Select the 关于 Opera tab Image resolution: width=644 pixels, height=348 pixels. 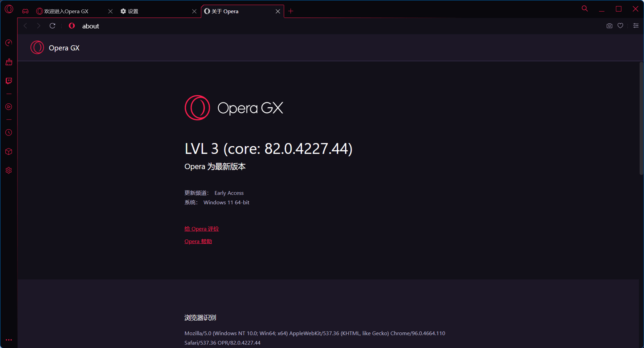[242, 11]
